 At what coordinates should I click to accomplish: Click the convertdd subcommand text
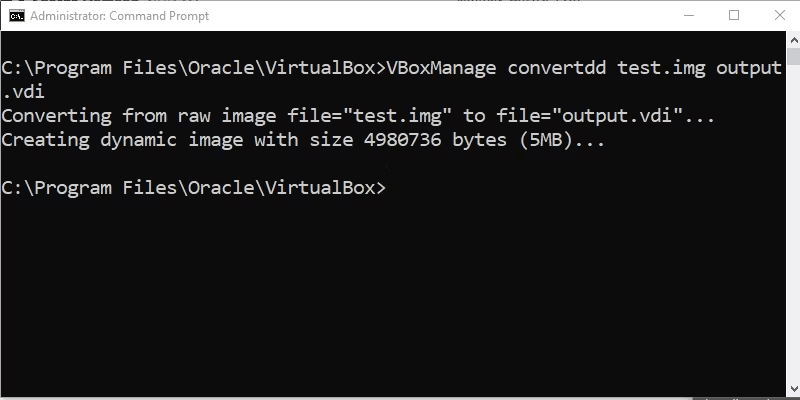click(557, 68)
